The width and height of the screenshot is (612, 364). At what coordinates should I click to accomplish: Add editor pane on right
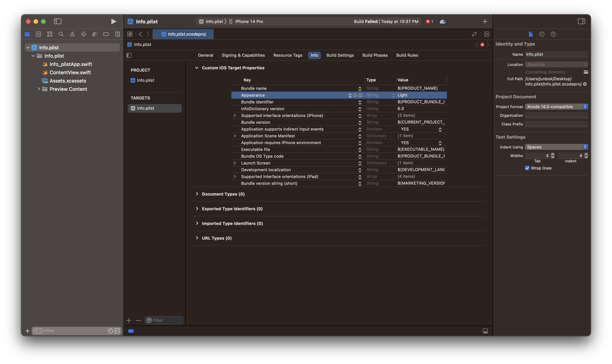click(487, 34)
